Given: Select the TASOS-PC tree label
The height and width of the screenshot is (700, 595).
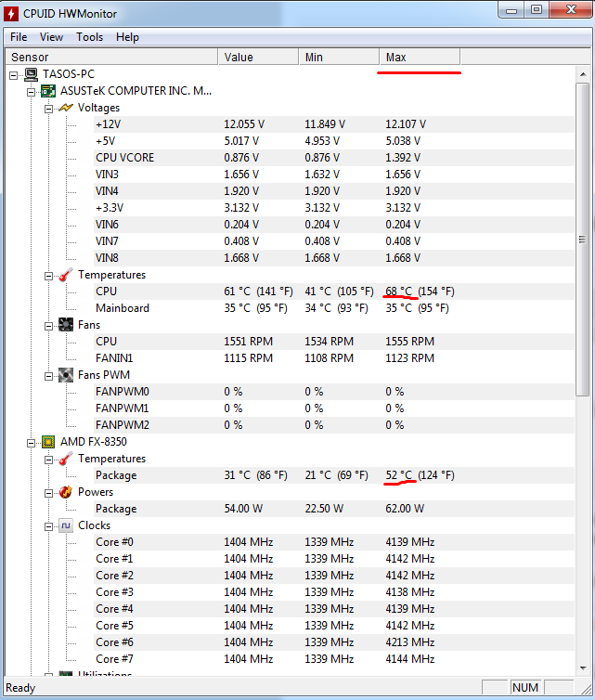Looking at the screenshot, I should (x=69, y=74).
